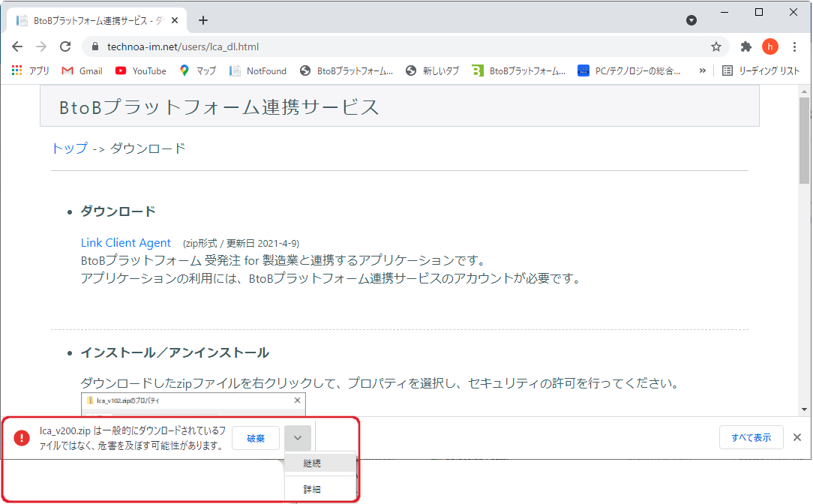Click the Link Client Agent download link

tap(126, 242)
